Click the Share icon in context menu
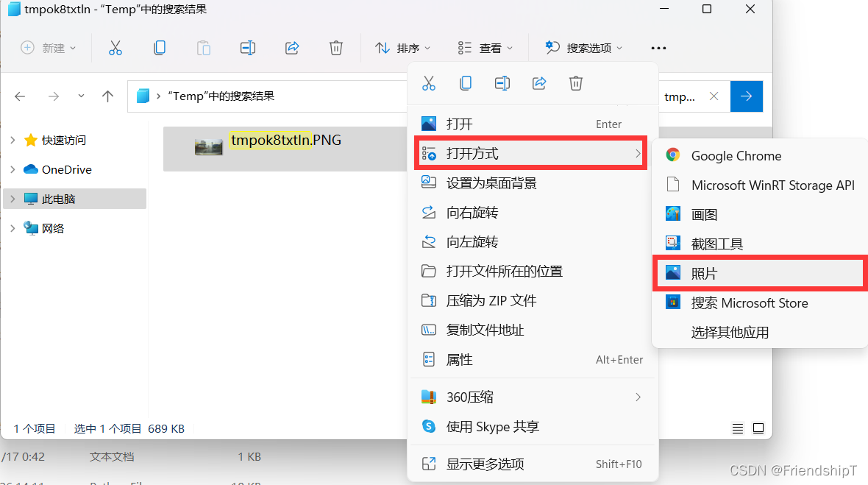The width and height of the screenshot is (868, 485). pos(539,83)
